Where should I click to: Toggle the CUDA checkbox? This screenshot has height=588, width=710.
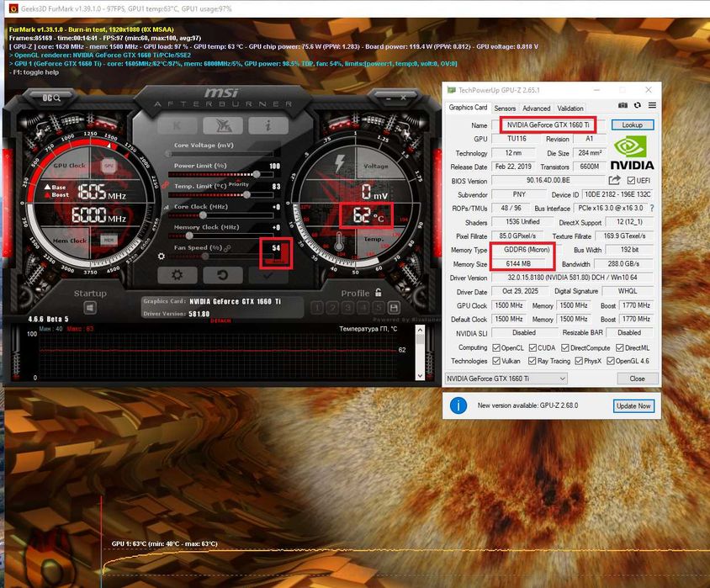[533, 347]
